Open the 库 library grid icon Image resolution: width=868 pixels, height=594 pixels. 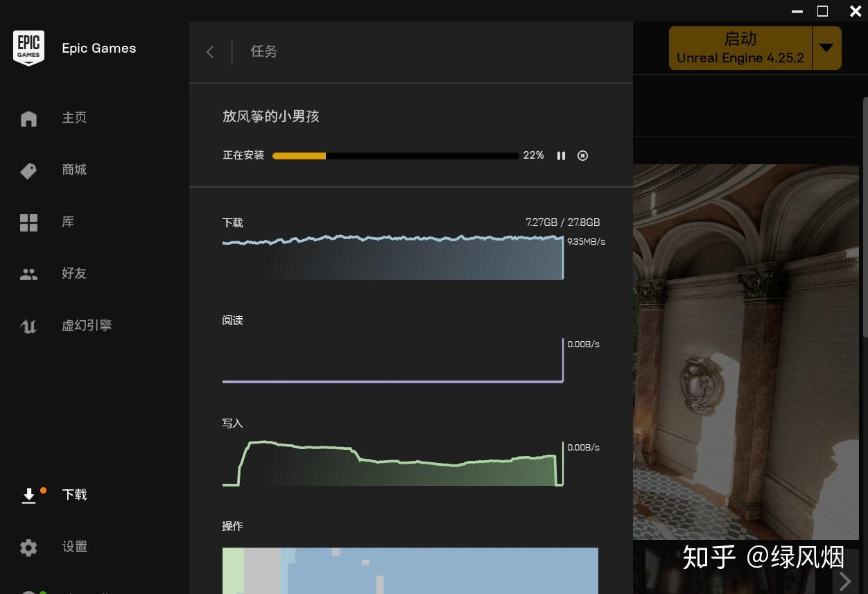tap(28, 222)
